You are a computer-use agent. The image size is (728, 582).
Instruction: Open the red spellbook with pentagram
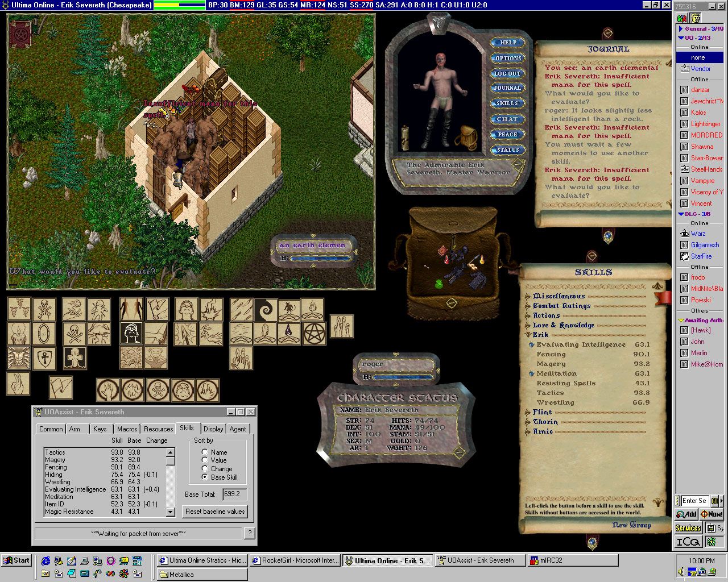20,35
